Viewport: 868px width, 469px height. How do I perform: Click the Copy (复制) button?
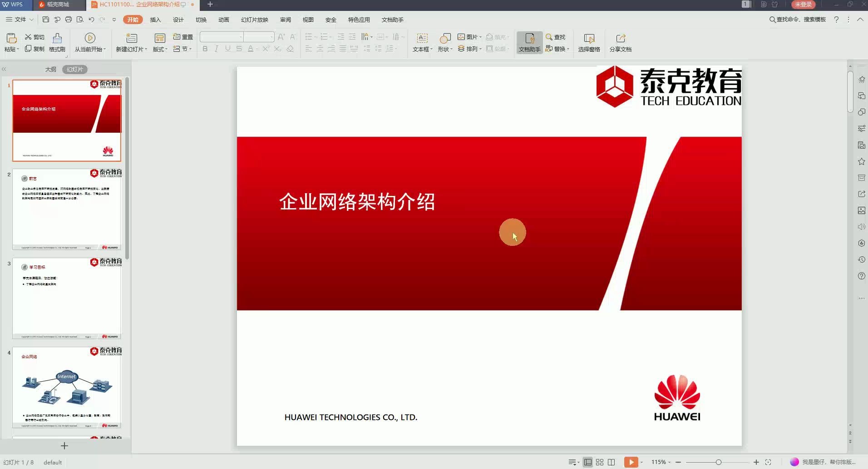(35, 49)
